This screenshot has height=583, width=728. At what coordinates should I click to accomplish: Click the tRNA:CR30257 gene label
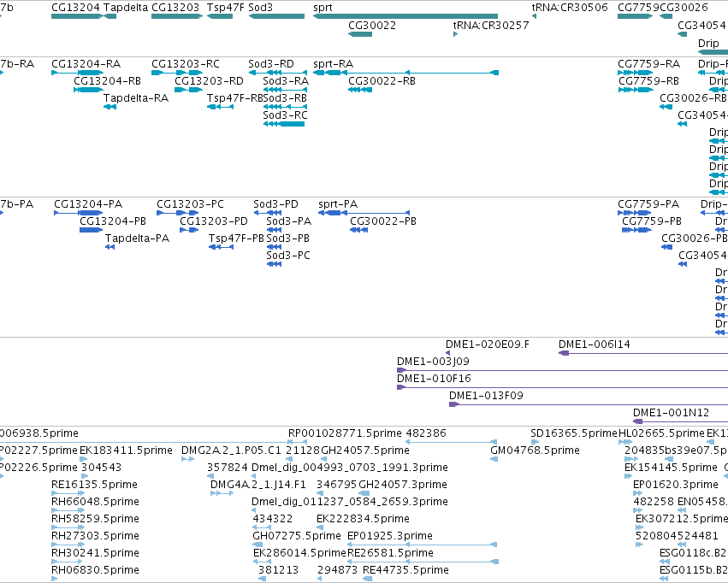tap(491, 25)
